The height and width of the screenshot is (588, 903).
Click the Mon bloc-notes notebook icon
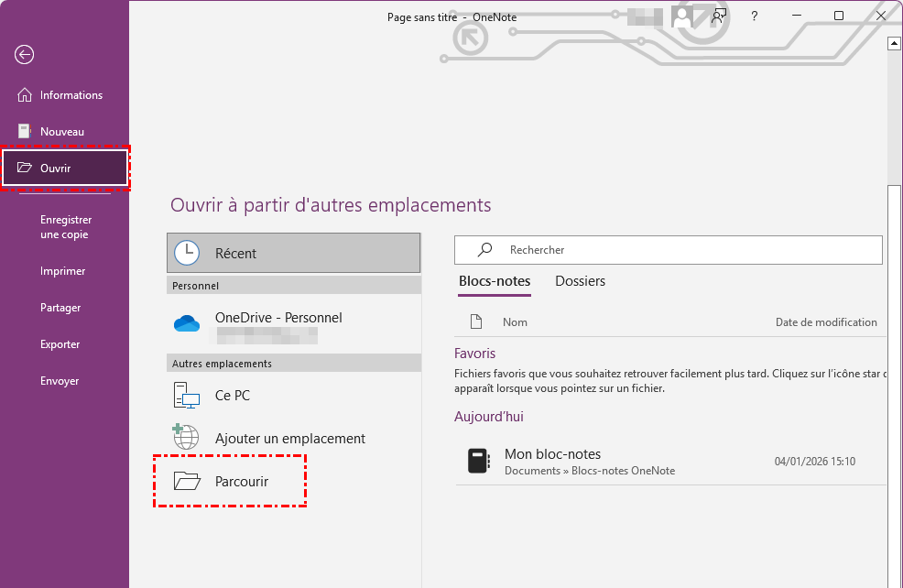[477, 461]
